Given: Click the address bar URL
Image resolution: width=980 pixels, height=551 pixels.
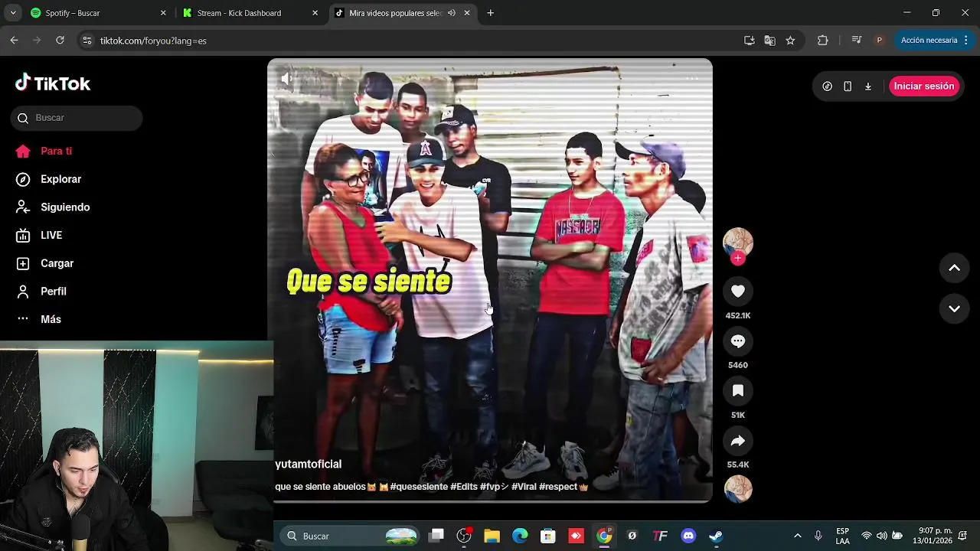Looking at the screenshot, I should 153,41.
